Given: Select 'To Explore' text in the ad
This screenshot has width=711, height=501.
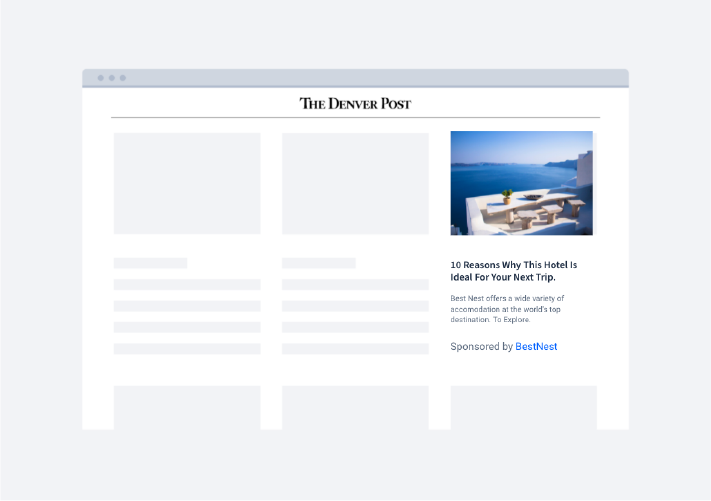Looking at the screenshot, I should 511,320.
